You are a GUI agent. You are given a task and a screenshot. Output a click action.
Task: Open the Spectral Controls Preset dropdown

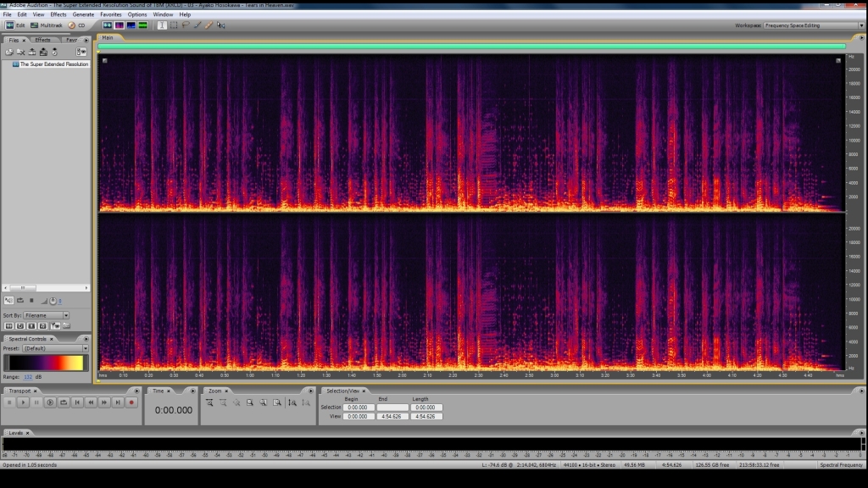55,348
